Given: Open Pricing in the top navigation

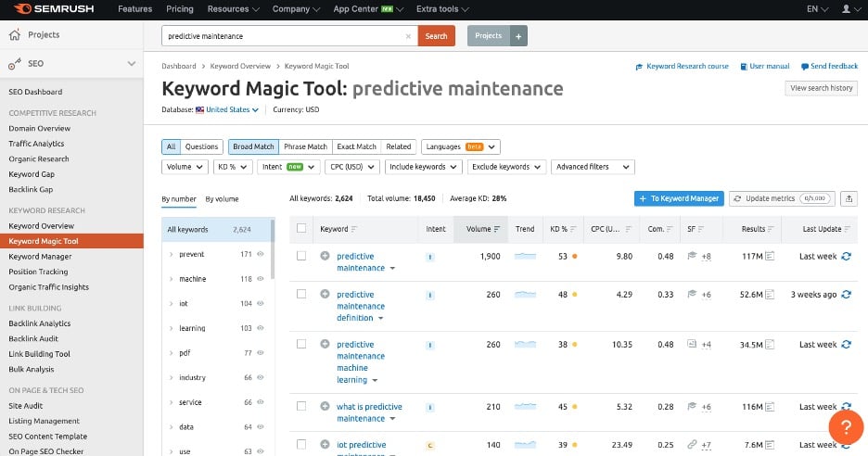Looking at the screenshot, I should tap(180, 9).
